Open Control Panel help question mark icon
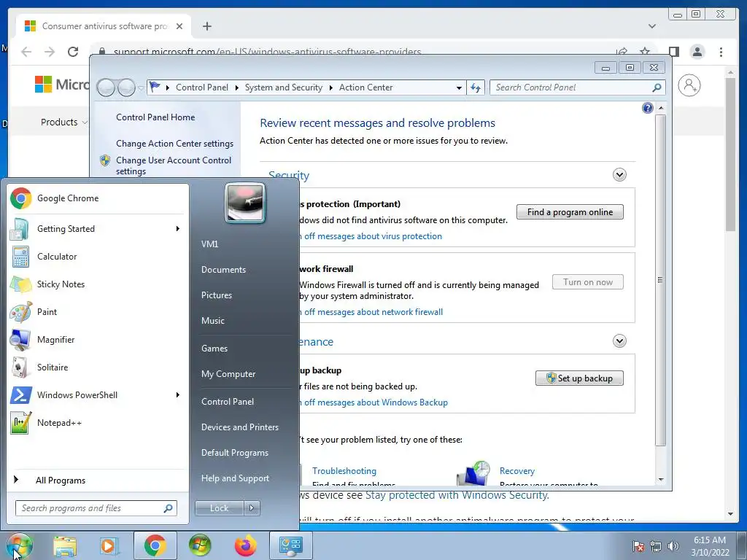This screenshot has width=747, height=560. tap(648, 108)
